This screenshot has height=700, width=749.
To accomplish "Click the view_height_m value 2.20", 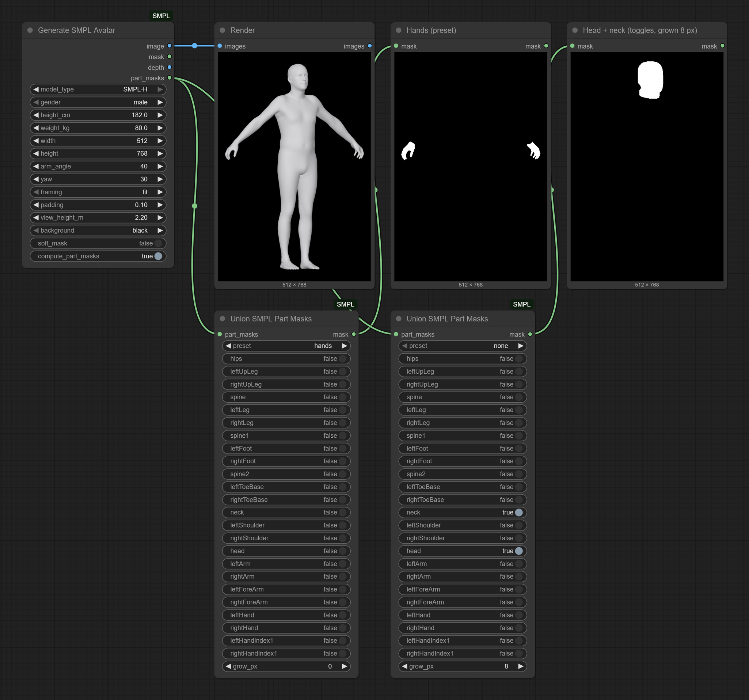I will tap(98, 217).
